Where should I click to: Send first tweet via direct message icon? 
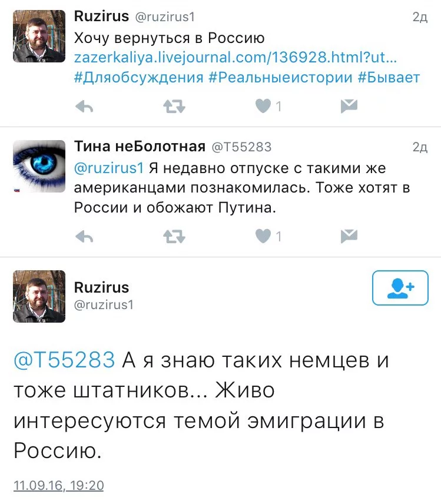(x=349, y=107)
